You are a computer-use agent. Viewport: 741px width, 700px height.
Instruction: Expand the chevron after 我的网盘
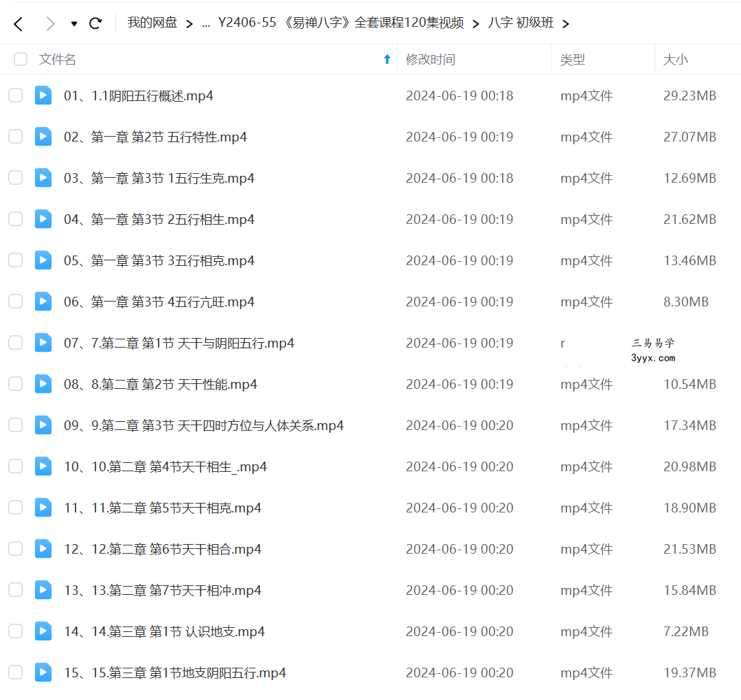(190, 23)
